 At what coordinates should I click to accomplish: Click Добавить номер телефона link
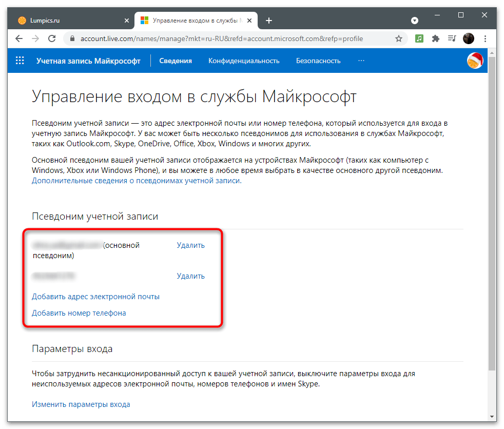pyautogui.click(x=79, y=313)
